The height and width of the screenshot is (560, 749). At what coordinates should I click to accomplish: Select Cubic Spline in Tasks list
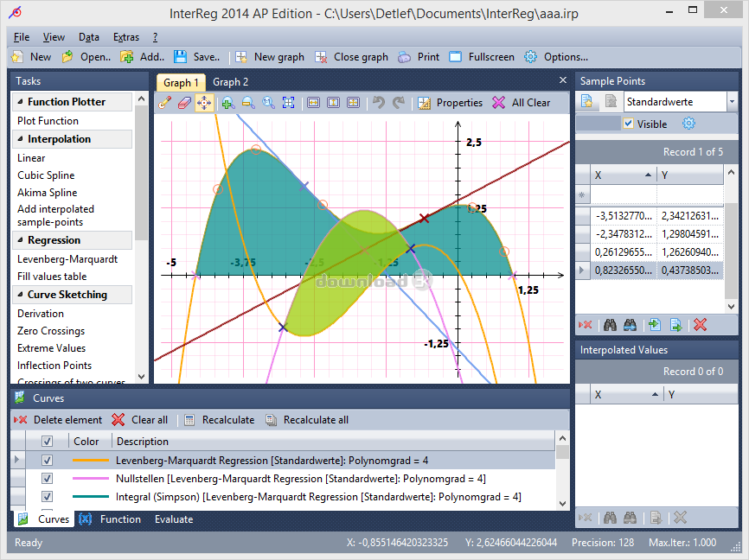[x=46, y=175]
